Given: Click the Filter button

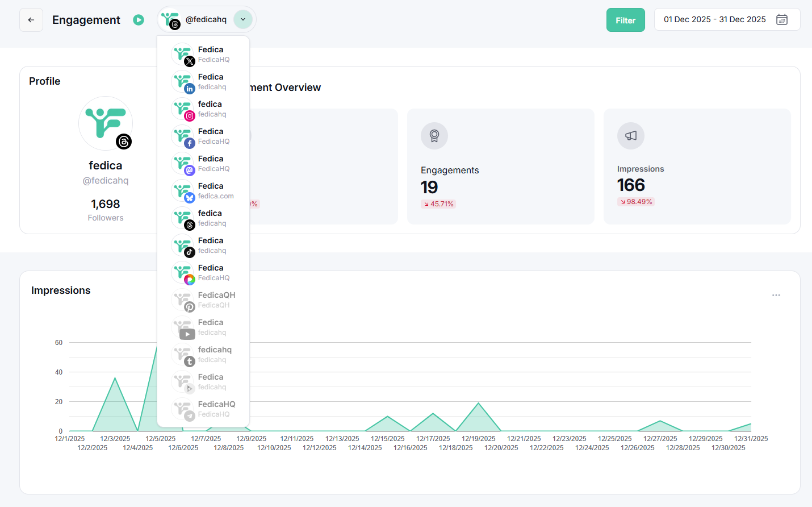Looking at the screenshot, I should point(626,20).
